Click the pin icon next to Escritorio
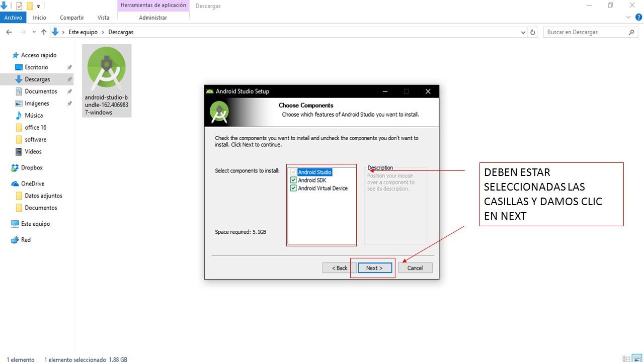This screenshot has height=362, width=644. coord(69,67)
